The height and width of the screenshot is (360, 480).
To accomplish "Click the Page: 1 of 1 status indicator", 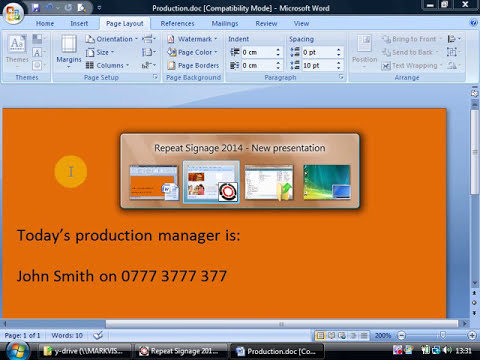I will pos(22,335).
